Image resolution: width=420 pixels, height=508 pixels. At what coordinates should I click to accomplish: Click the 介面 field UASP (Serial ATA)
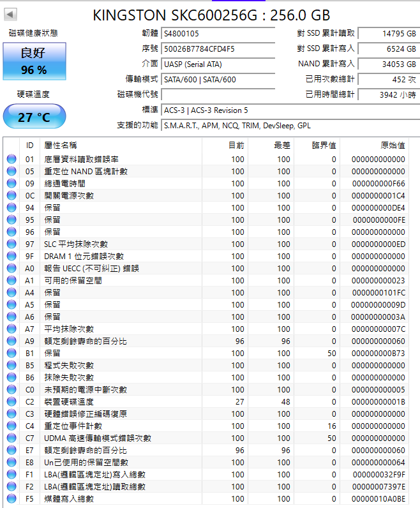[x=218, y=64]
